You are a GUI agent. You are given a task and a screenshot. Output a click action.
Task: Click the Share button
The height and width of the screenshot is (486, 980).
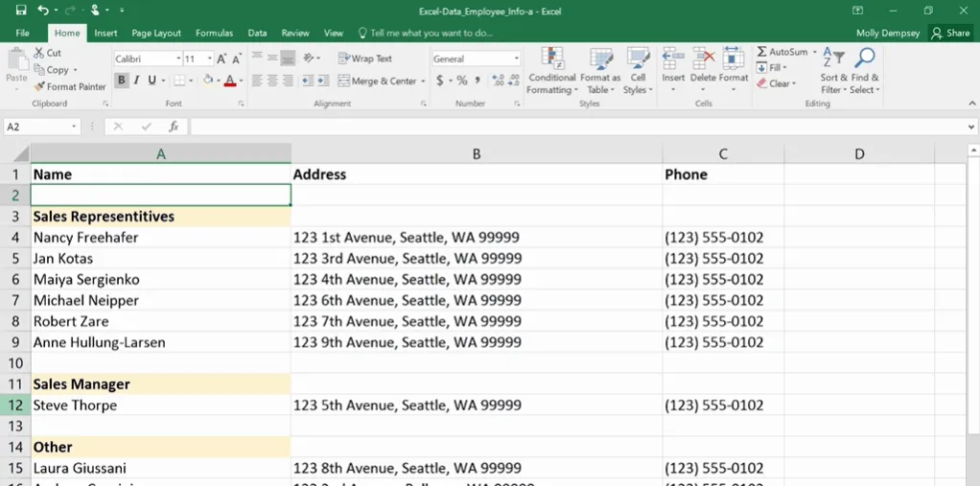click(x=950, y=34)
